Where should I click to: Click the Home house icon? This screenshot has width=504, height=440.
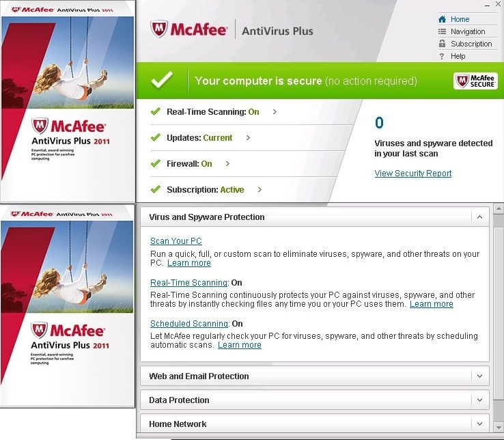442,19
